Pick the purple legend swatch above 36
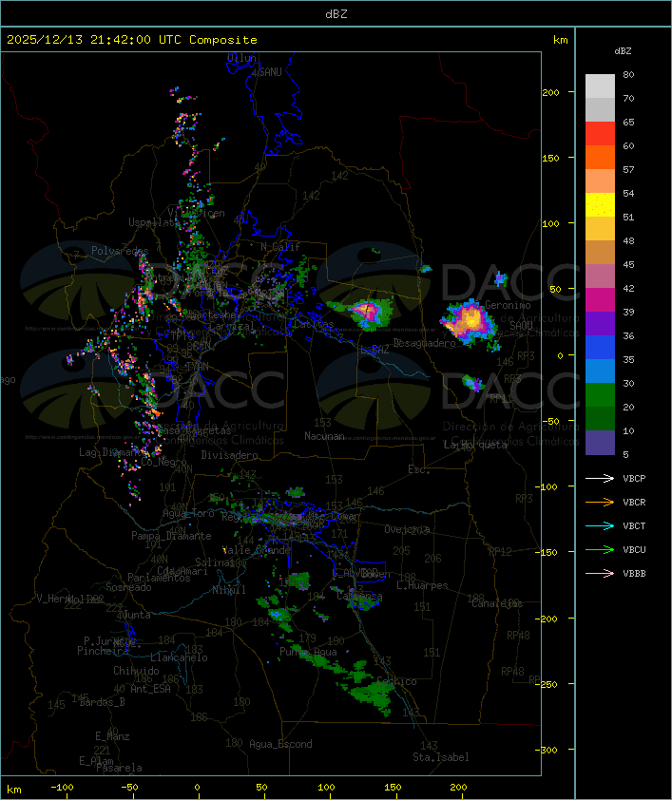The width and height of the screenshot is (672, 800). [600, 324]
